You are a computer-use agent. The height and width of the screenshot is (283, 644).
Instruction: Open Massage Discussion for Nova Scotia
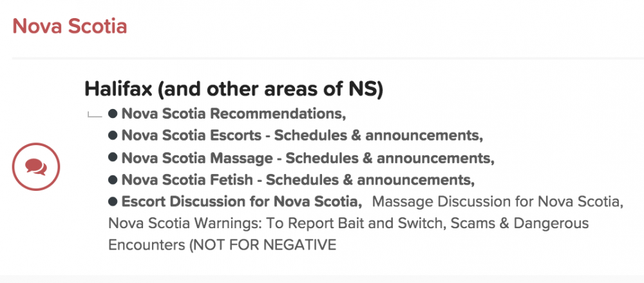tap(497, 202)
